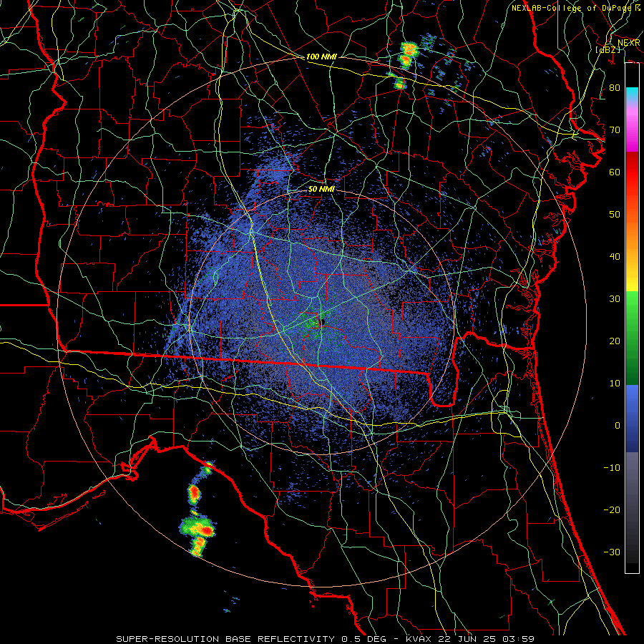The image size is (644, 644).
Task: Click the cyan segment of the color bar
Action: [632, 94]
